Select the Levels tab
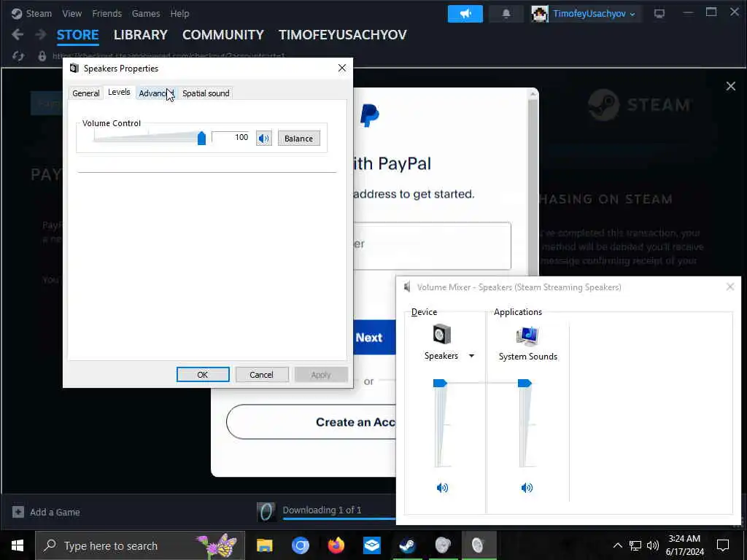This screenshot has height=560, width=747. pyautogui.click(x=119, y=93)
